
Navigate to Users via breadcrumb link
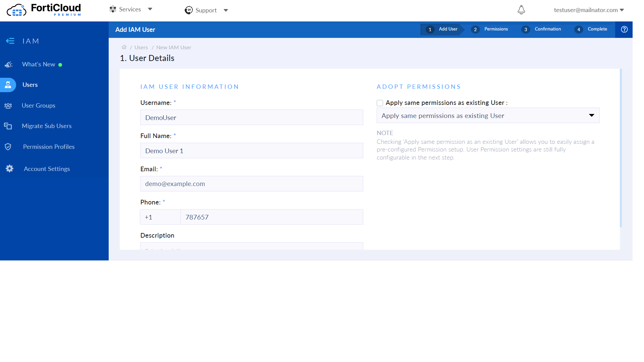[141, 47]
